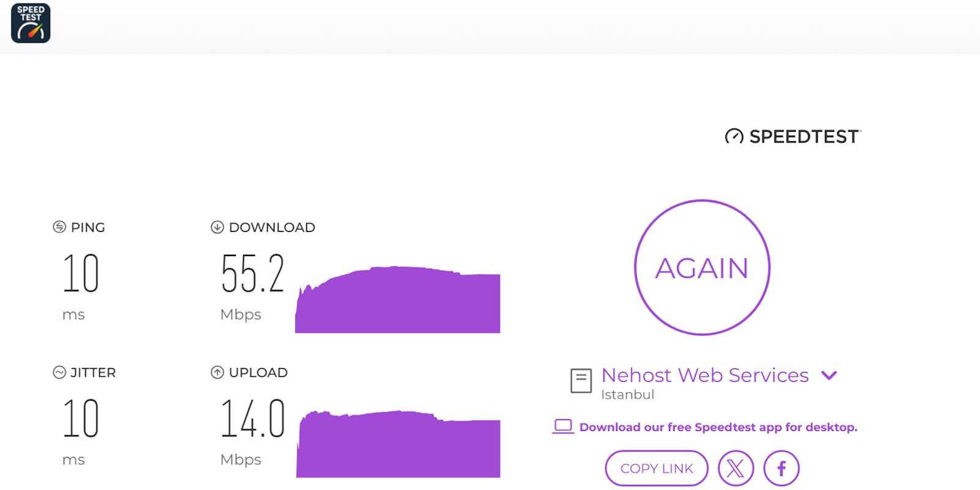Share result on Facebook

pyautogui.click(x=781, y=469)
